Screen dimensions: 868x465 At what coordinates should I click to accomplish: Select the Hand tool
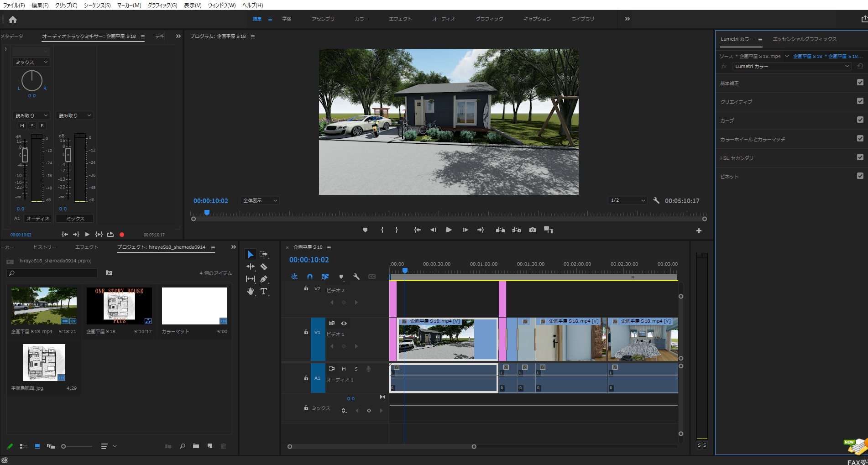[x=251, y=291]
